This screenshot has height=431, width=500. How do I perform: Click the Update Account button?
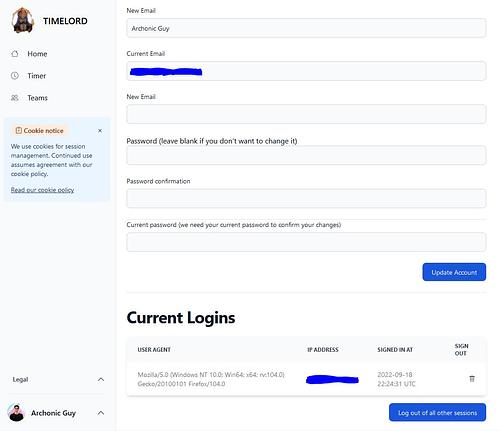click(454, 272)
